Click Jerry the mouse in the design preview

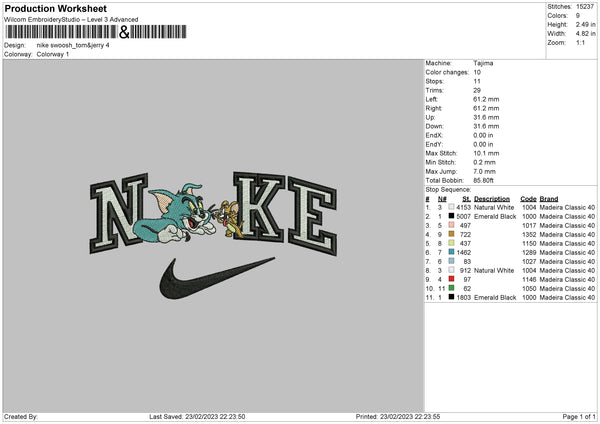point(229,218)
